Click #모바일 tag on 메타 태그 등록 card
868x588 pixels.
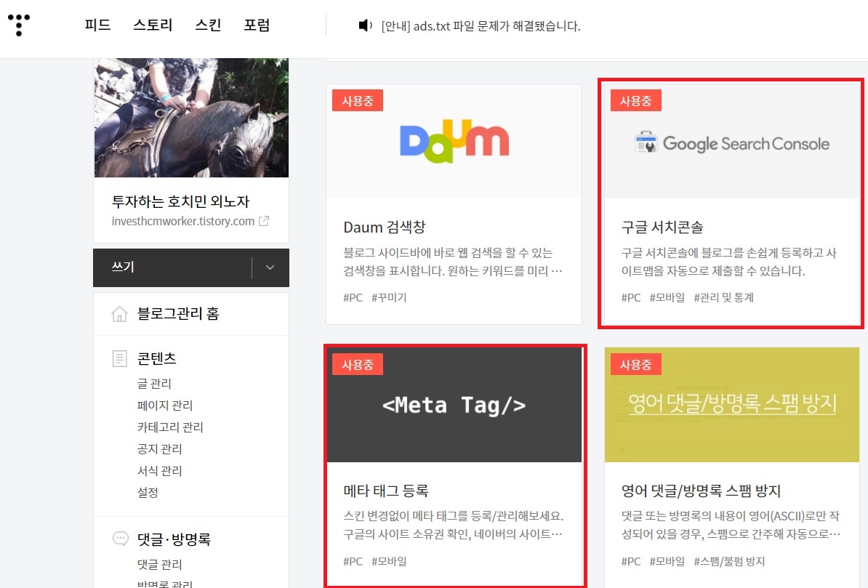click(x=389, y=561)
